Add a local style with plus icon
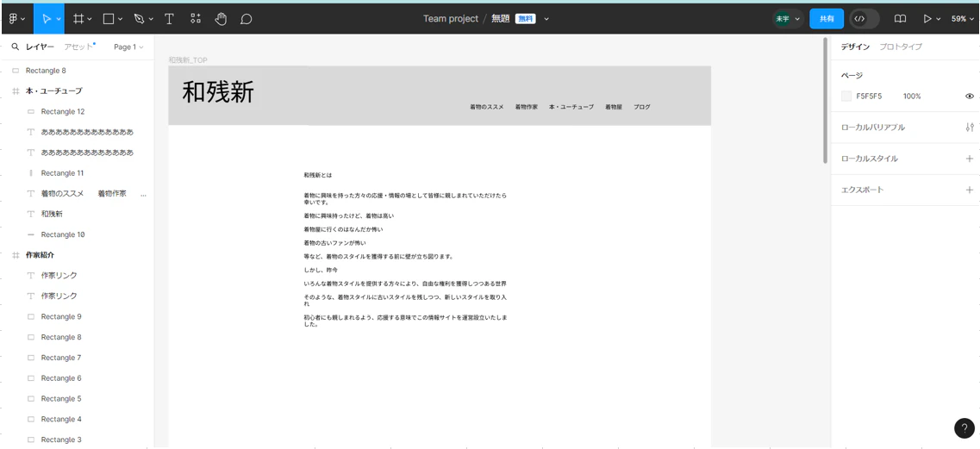 click(x=970, y=159)
